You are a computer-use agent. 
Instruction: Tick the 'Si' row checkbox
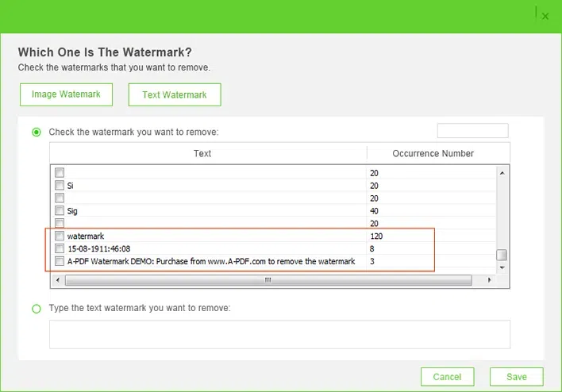[60, 186]
